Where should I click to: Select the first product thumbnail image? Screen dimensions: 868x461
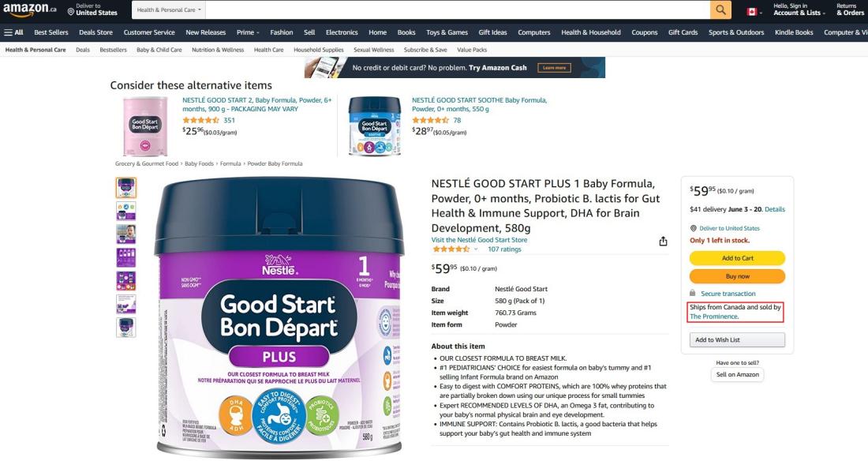125,188
